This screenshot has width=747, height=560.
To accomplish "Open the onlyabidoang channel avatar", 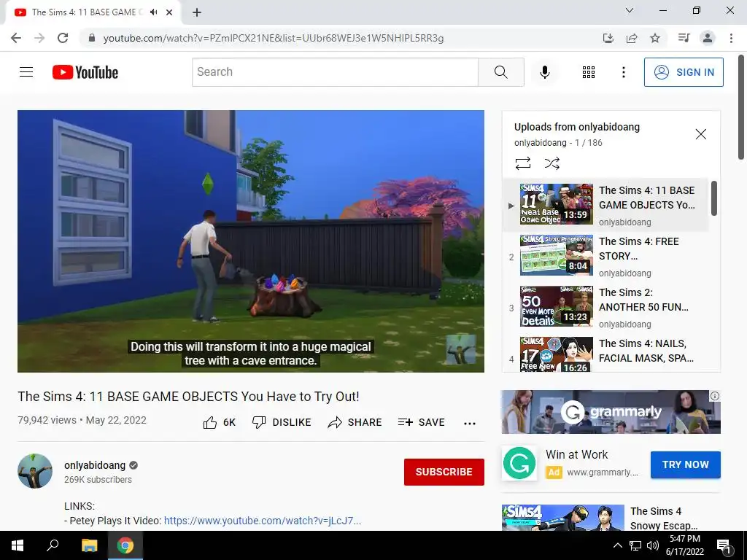I will 35,471.
